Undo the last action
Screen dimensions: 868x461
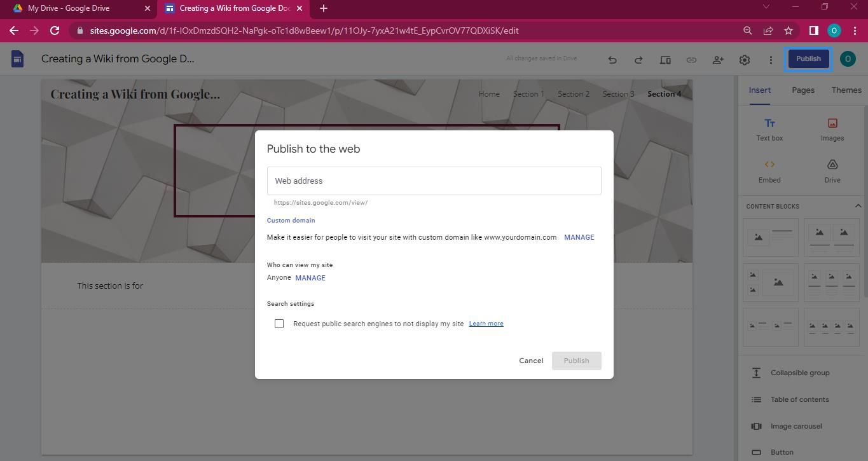(612, 60)
